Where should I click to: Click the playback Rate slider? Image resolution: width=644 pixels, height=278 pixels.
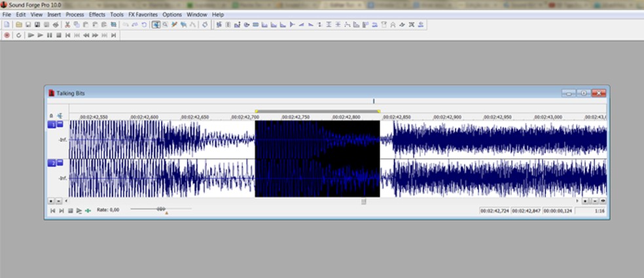pos(160,209)
